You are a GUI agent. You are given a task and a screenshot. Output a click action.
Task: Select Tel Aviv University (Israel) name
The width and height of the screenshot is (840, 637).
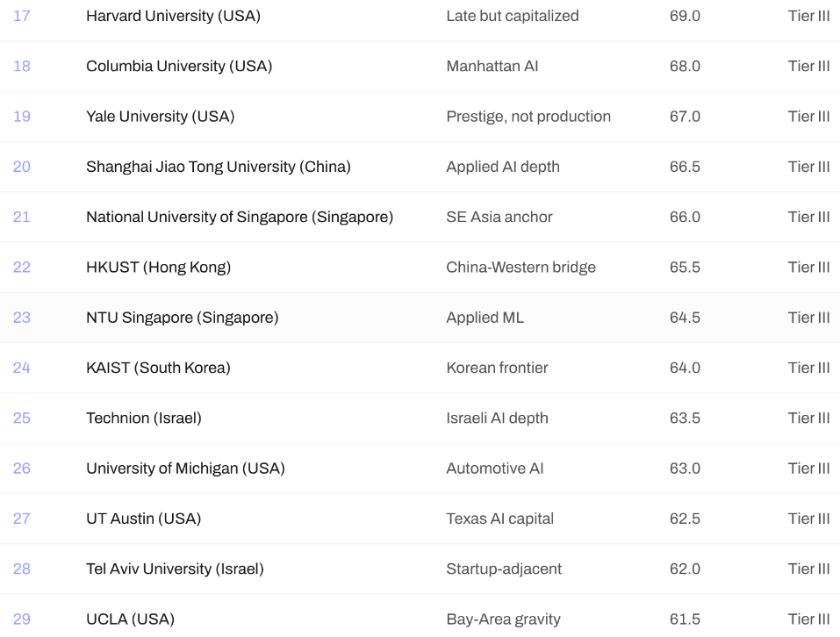(175, 569)
